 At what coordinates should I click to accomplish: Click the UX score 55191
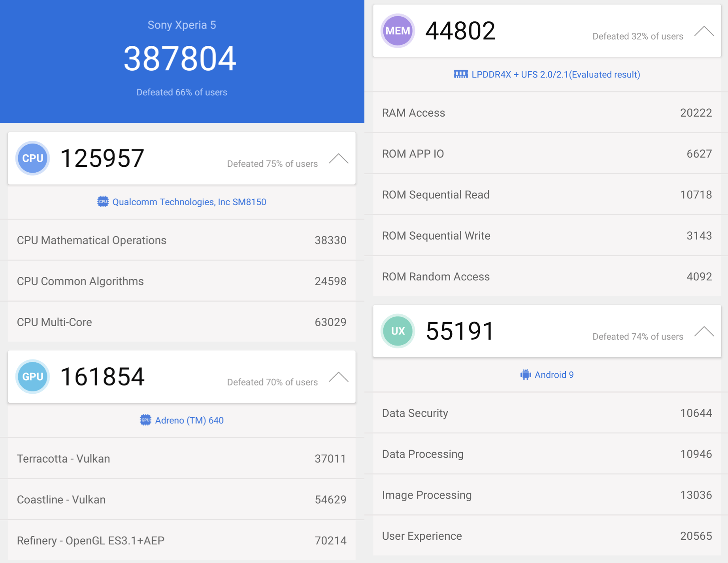pyautogui.click(x=460, y=331)
